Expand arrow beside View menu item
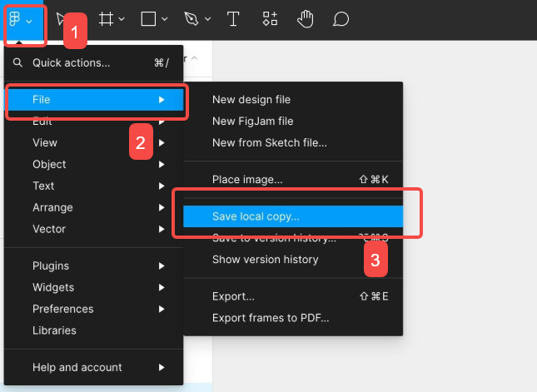The height and width of the screenshot is (392, 537). coord(162,143)
